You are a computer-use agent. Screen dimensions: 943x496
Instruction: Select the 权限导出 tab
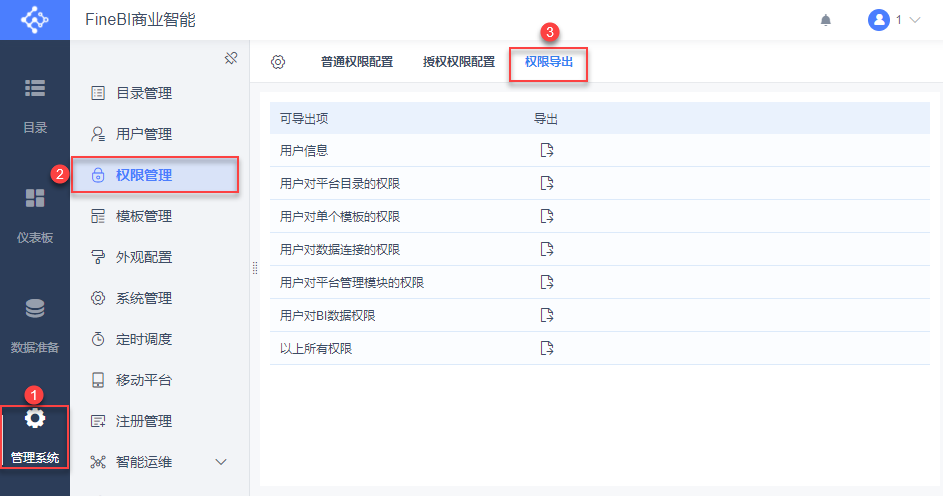click(x=548, y=62)
